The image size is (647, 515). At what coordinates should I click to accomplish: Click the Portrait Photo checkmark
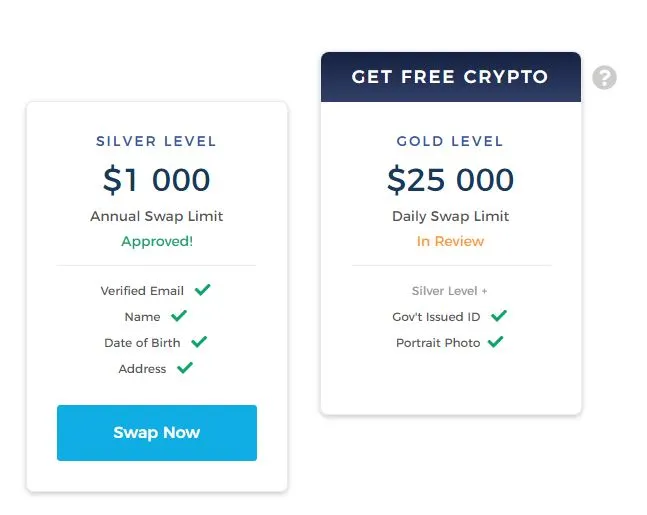coord(496,342)
